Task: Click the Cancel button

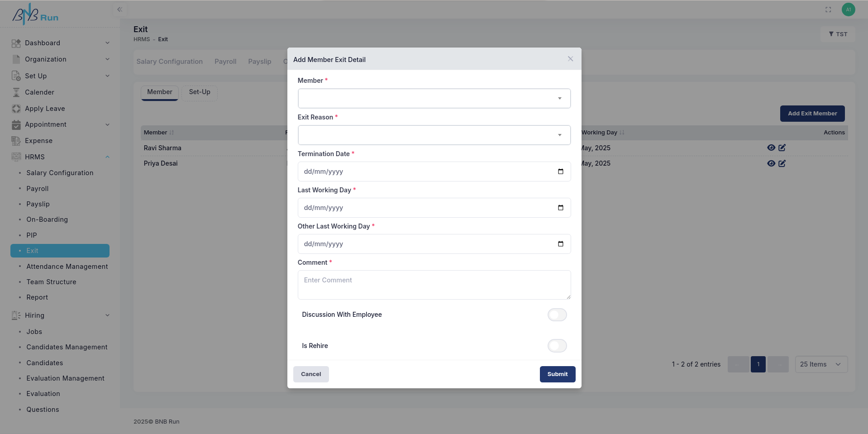Action: click(x=311, y=374)
